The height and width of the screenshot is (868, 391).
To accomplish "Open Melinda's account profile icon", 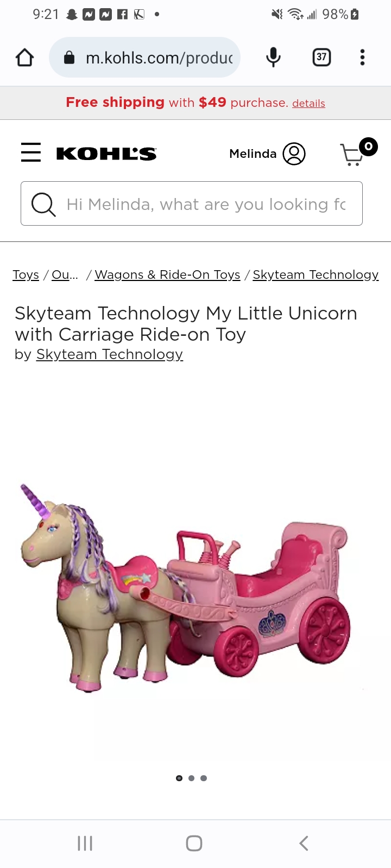I will [294, 154].
